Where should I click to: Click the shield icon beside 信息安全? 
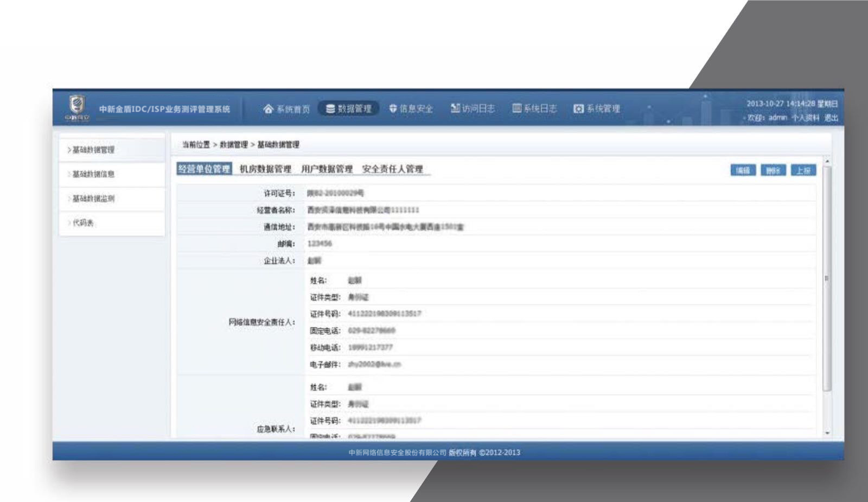pos(393,109)
